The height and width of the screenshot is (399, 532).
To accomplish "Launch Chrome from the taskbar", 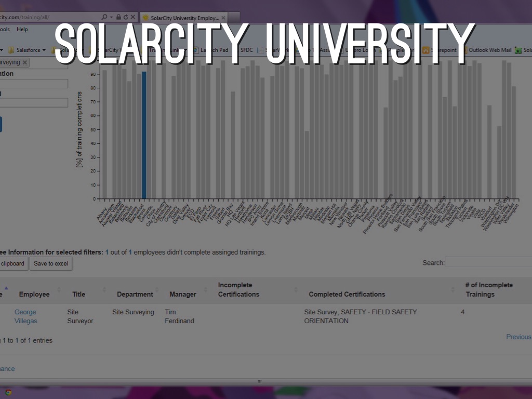I will coord(7,392).
